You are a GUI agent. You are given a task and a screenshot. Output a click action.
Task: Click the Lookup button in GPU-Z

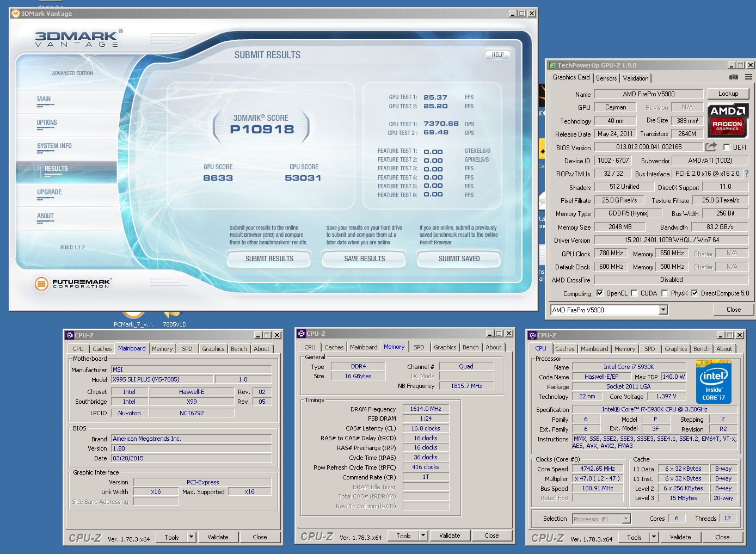728,94
